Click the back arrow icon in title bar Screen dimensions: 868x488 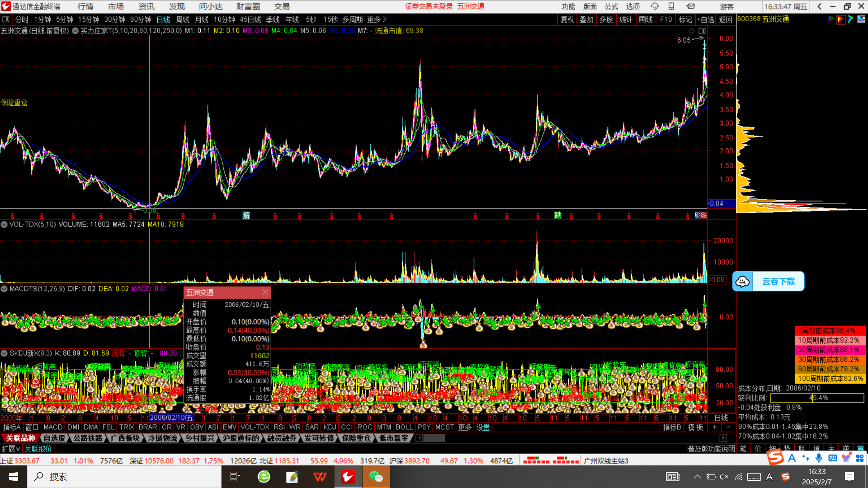(x=820, y=6)
